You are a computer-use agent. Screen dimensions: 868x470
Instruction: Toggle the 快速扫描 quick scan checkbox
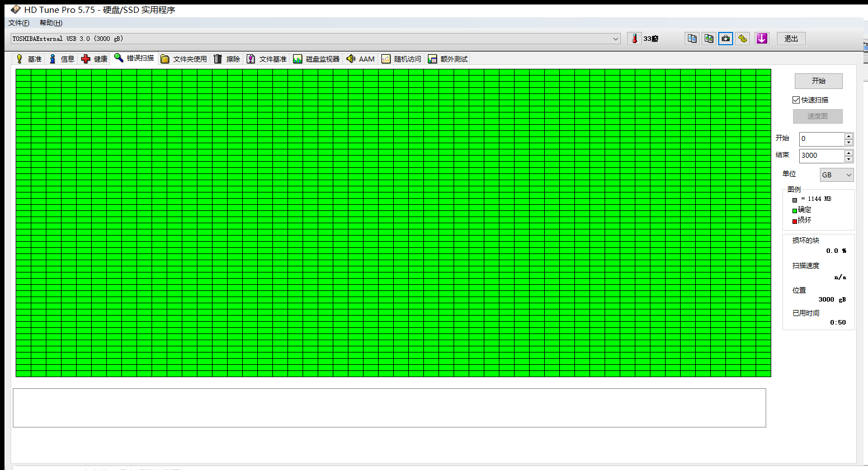point(796,100)
